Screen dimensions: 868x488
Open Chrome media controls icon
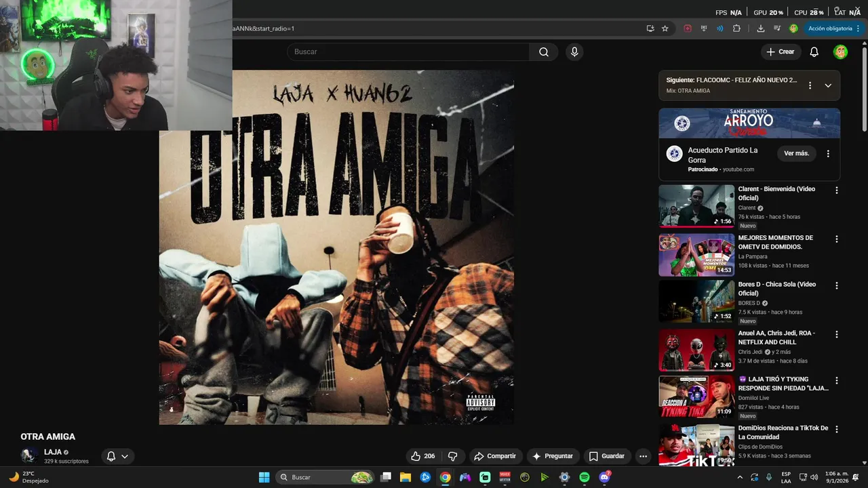[x=777, y=28]
